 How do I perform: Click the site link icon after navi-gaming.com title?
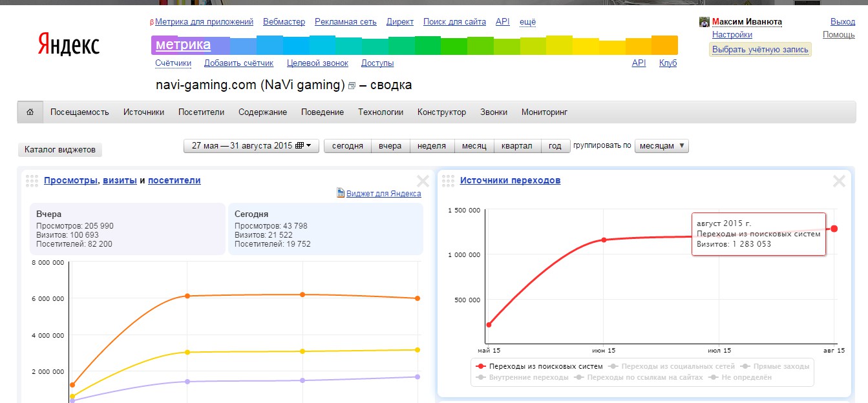click(352, 86)
